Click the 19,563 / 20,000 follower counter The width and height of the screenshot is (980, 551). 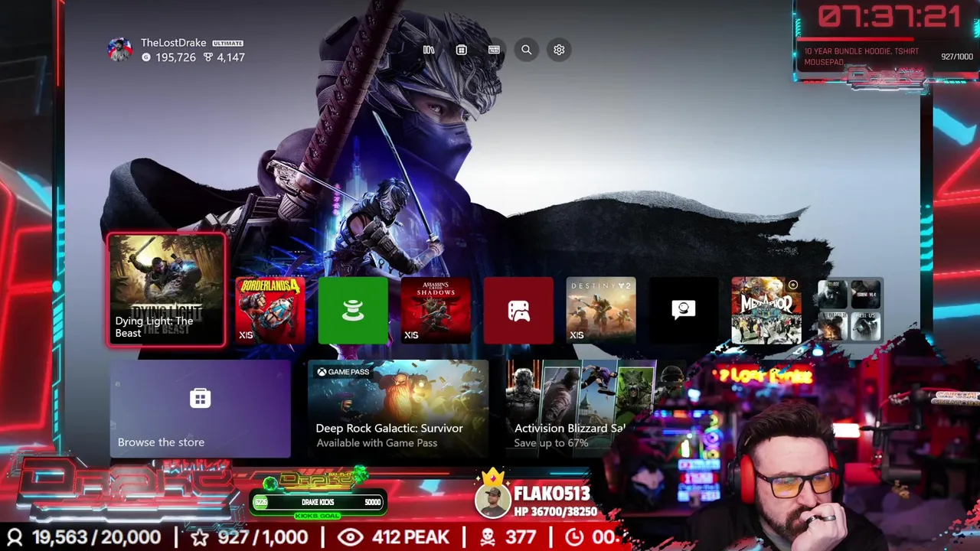pos(96,537)
